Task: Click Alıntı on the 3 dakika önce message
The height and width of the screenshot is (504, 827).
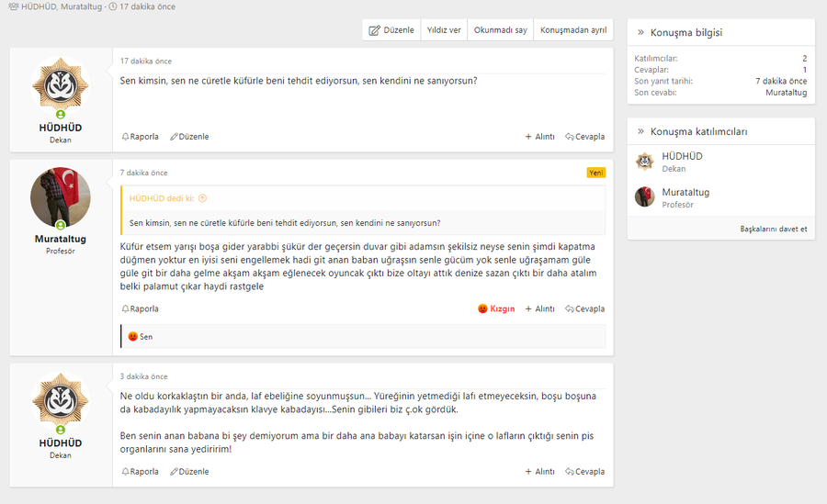Action: coord(539,472)
